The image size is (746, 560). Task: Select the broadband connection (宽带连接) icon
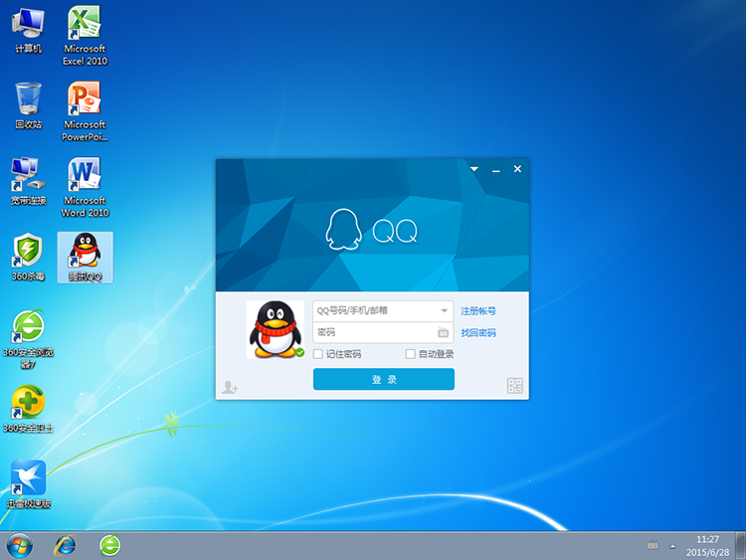pyautogui.click(x=28, y=181)
